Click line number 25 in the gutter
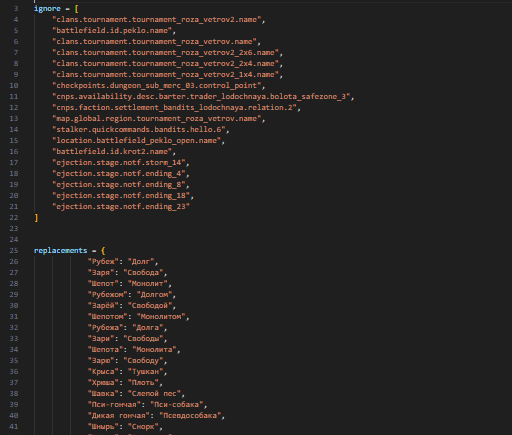 (x=14, y=251)
